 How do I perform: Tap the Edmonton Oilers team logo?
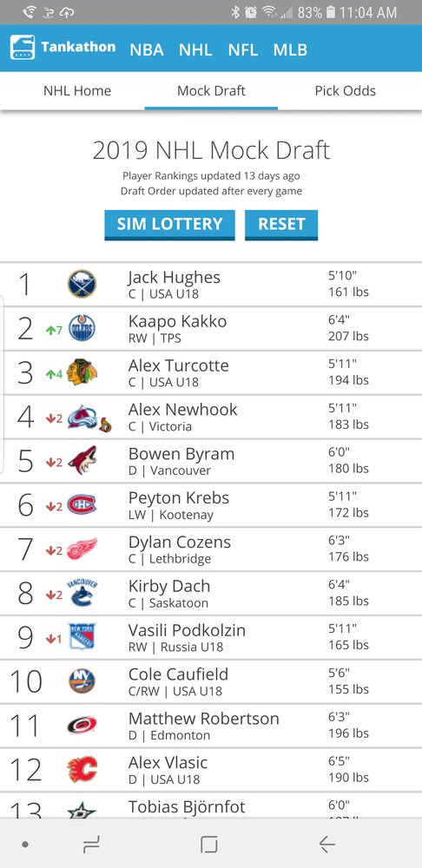(82, 328)
